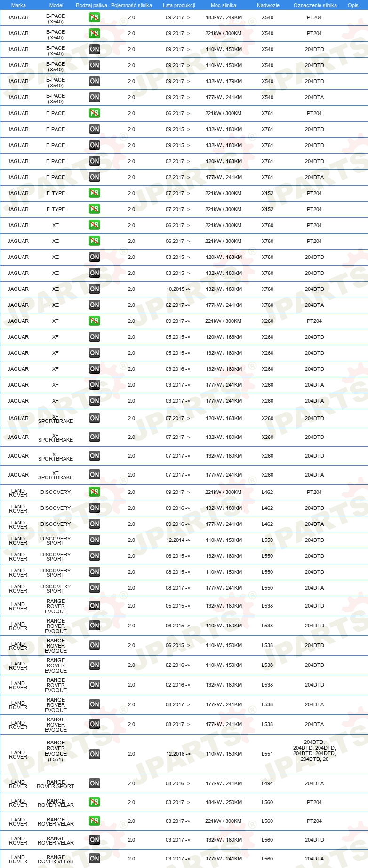The height and width of the screenshot is (868, 368).
Task: Select the '183kW / 249KM' power cell
Action: (x=224, y=17)
